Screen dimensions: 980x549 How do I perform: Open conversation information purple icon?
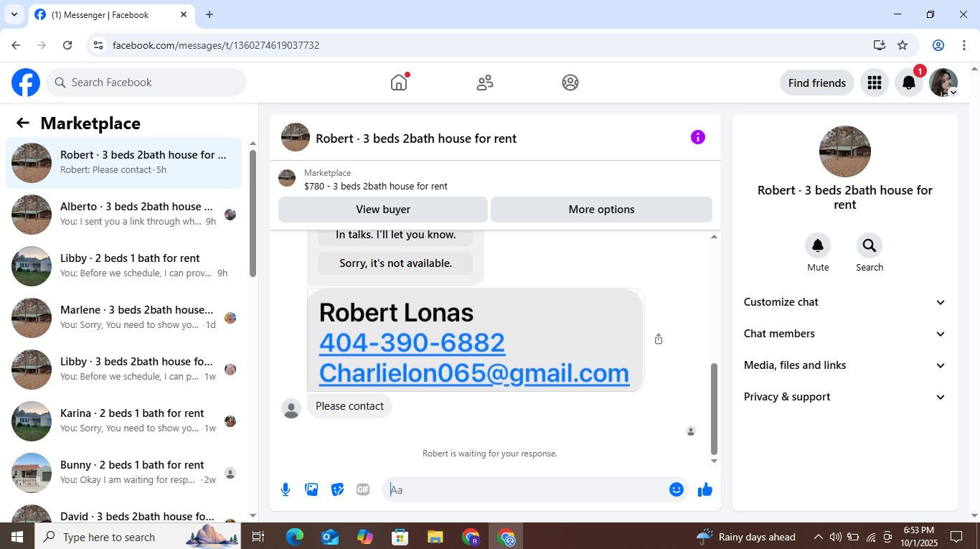[x=698, y=137]
